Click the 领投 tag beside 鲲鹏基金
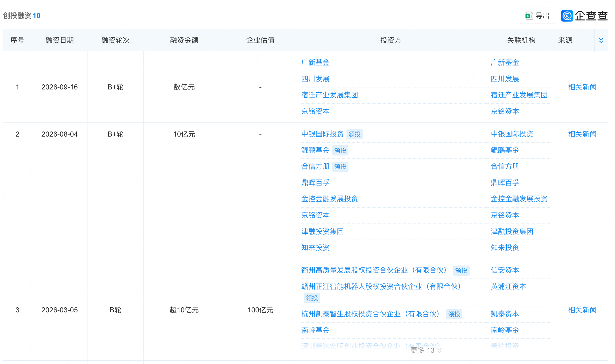 [340, 150]
